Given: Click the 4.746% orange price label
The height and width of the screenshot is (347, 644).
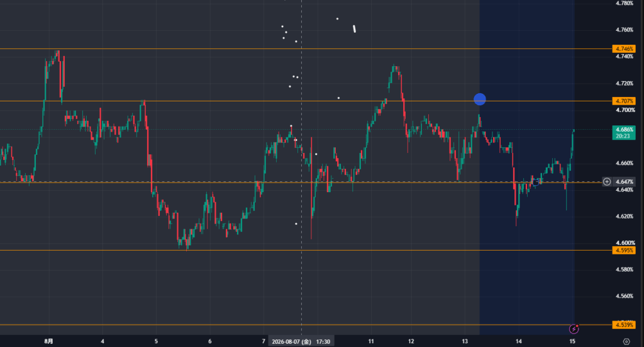Looking at the screenshot, I should [x=624, y=49].
